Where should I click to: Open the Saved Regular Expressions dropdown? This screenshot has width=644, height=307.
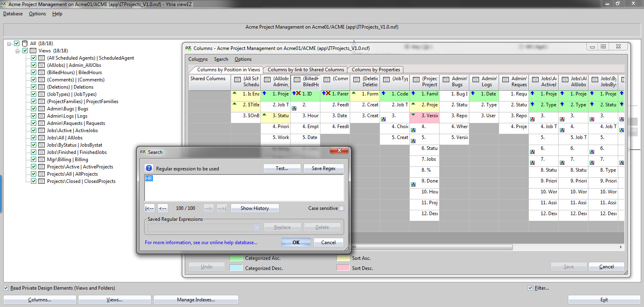[x=257, y=228]
